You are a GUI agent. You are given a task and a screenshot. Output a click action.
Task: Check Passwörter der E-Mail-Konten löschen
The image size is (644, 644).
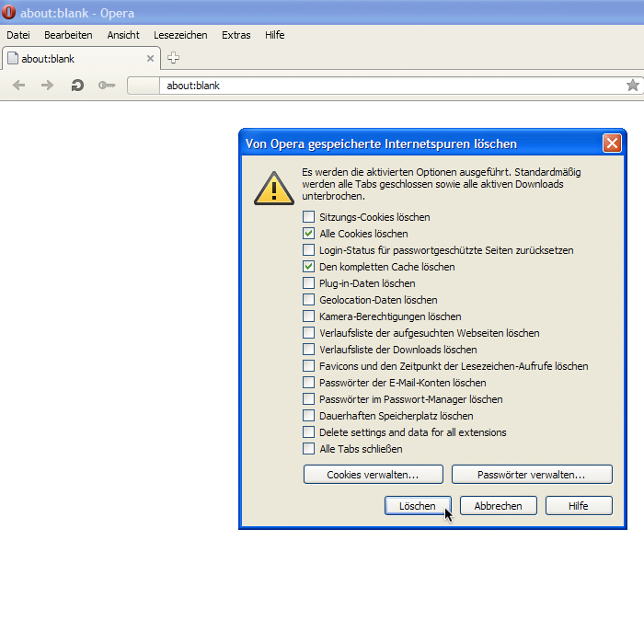coord(308,383)
